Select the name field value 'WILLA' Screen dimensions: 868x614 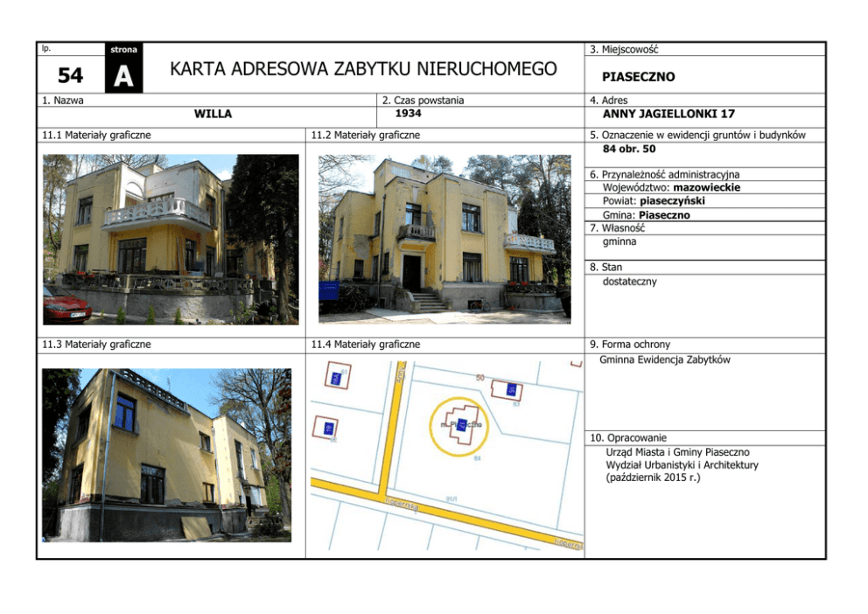point(213,114)
